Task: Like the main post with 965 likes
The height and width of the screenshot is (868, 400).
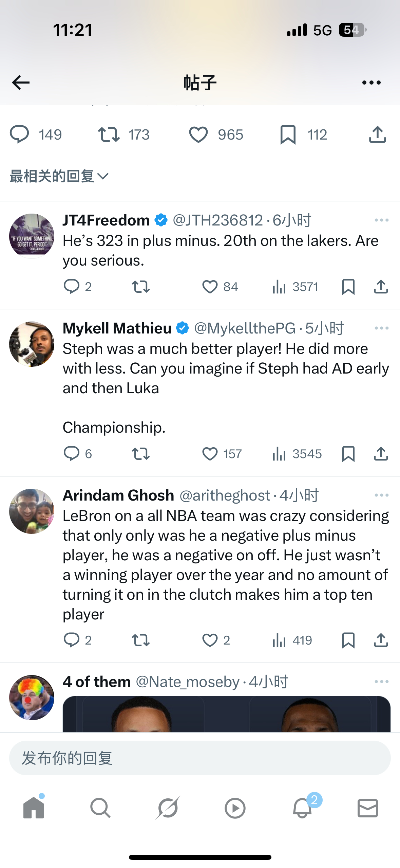Action: click(x=198, y=135)
